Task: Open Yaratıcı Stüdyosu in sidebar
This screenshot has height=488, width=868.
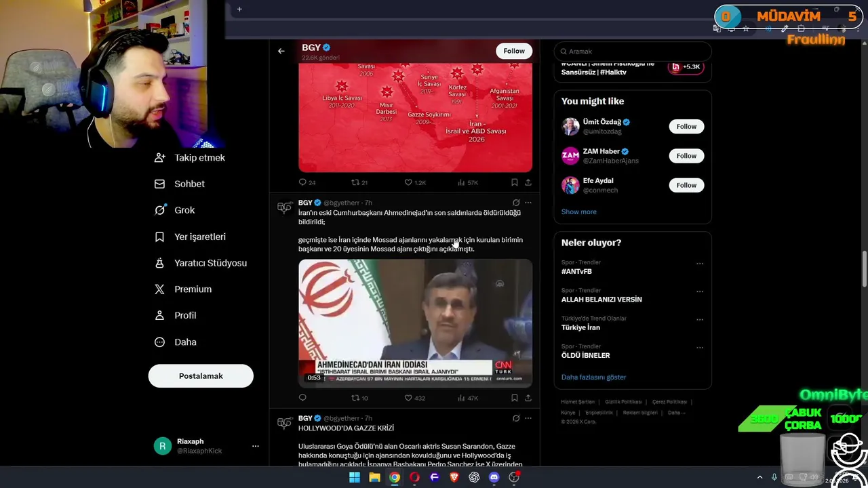Action: [x=201, y=263]
